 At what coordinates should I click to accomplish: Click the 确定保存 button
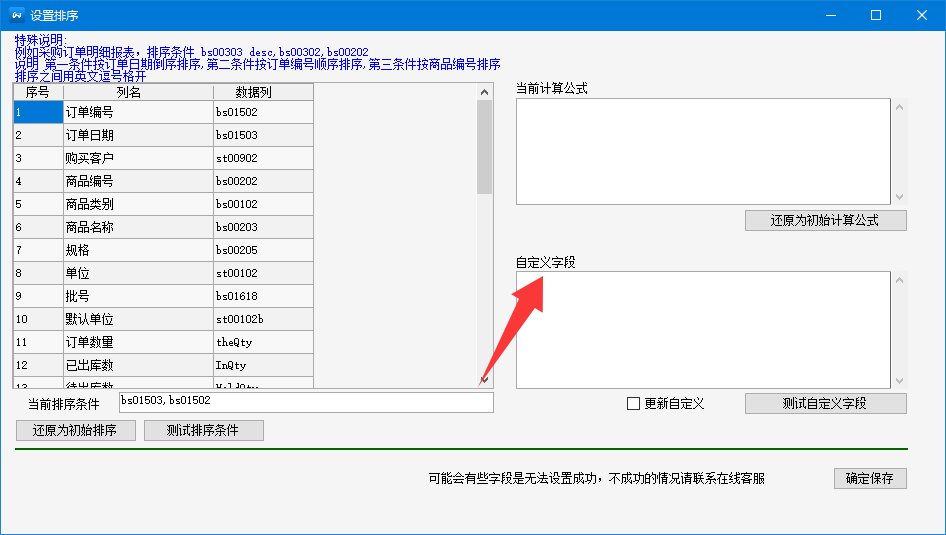(869, 478)
